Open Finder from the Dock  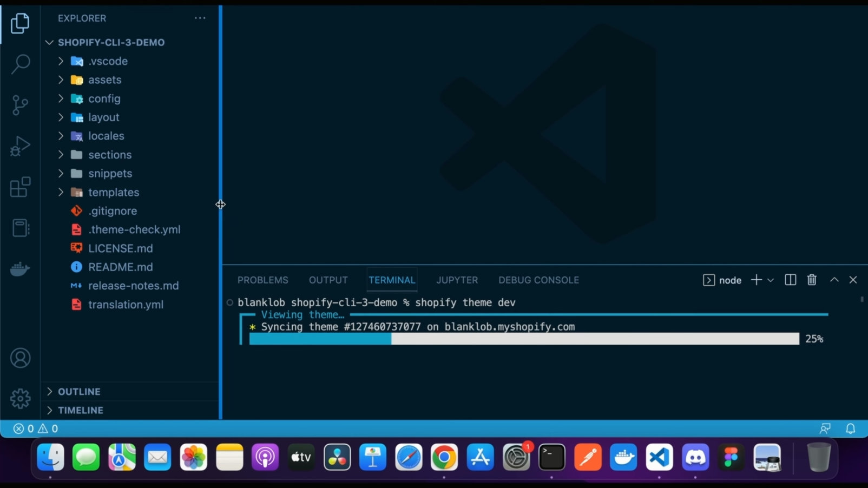(x=50, y=458)
